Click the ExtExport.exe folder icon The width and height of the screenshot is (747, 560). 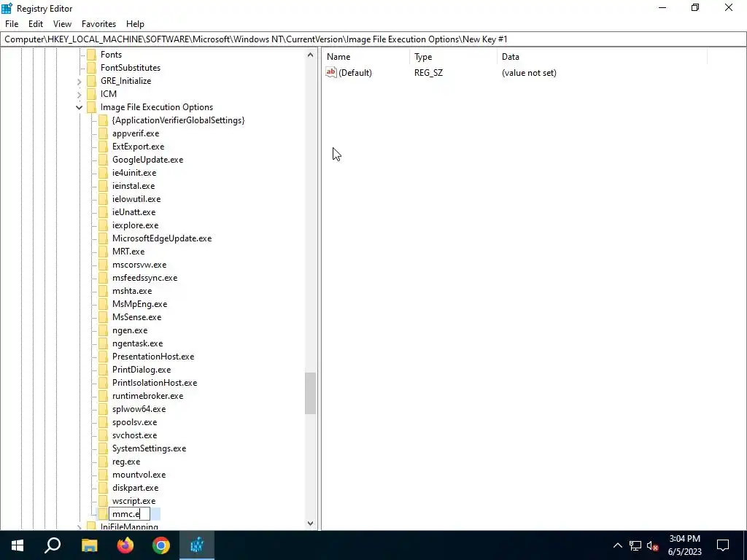click(104, 146)
